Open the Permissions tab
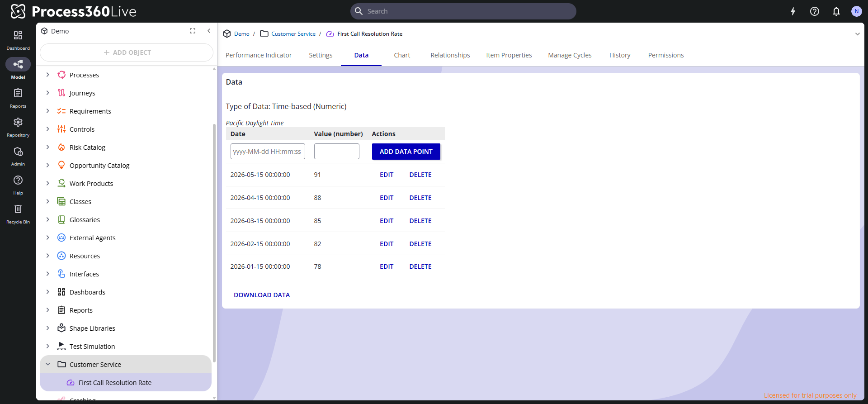Screen dimensions: 868x404 coord(666,55)
